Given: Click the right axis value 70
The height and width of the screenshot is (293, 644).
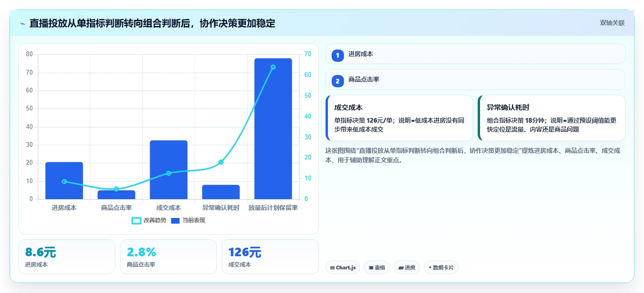Looking at the screenshot, I should tap(308, 54).
